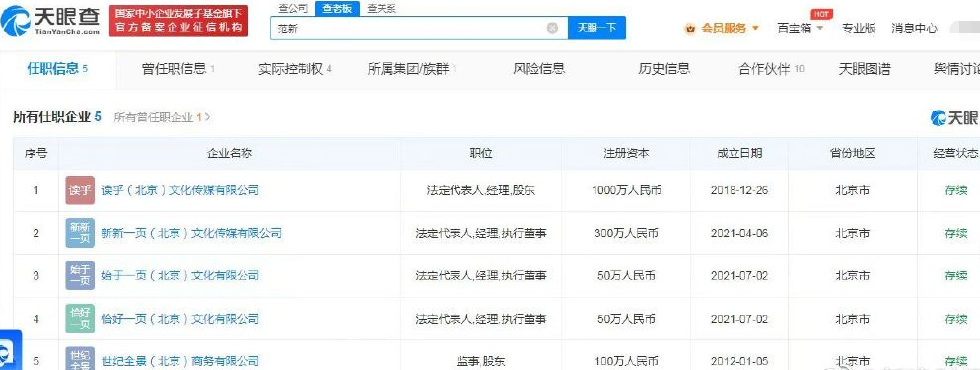Open 始于一页（北京）文化有限公司 link
The image size is (980, 370).
point(180,275)
